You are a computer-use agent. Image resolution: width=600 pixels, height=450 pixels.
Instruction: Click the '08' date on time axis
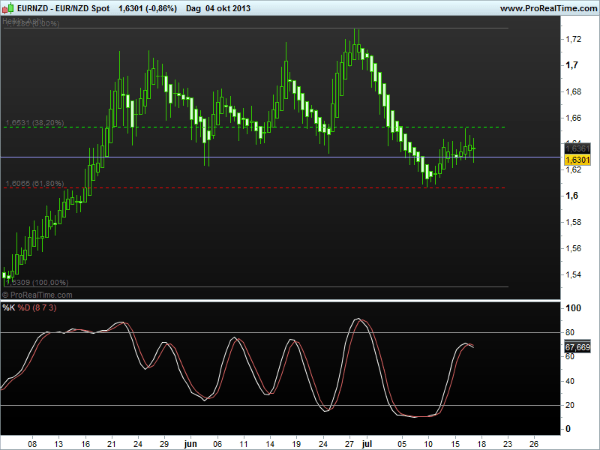pyautogui.click(x=32, y=444)
